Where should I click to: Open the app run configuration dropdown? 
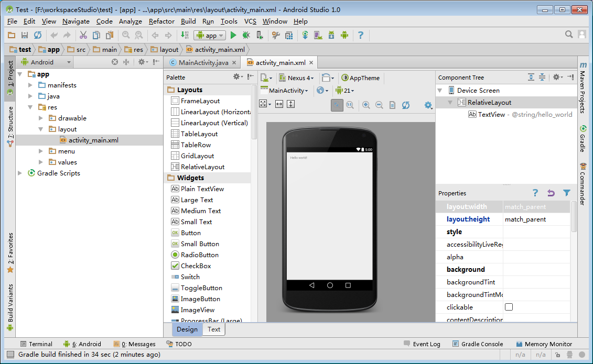pyautogui.click(x=210, y=35)
